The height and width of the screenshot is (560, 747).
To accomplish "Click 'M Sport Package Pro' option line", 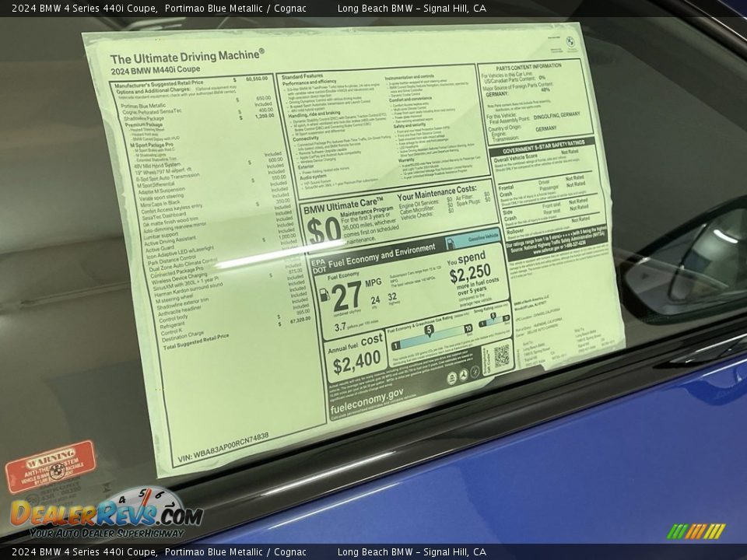I will pyautogui.click(x=152, y=145).
